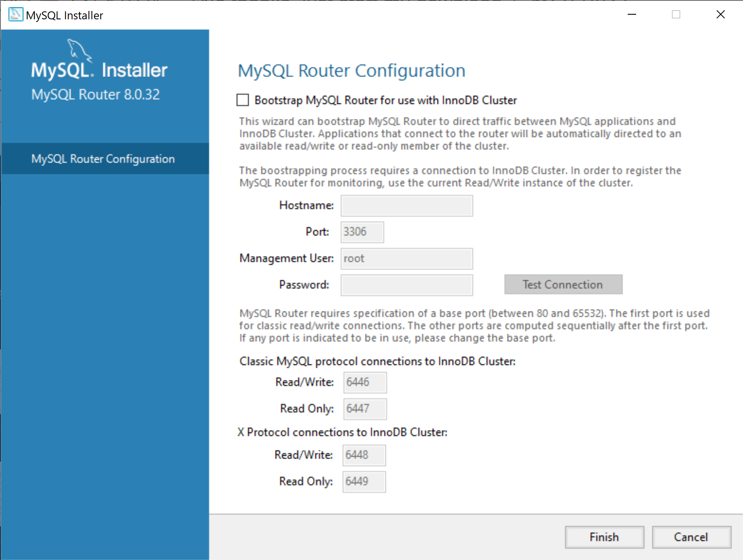
Task: Select the MySQL Router Configuration step in sidebar
Action: coord(103,158)
